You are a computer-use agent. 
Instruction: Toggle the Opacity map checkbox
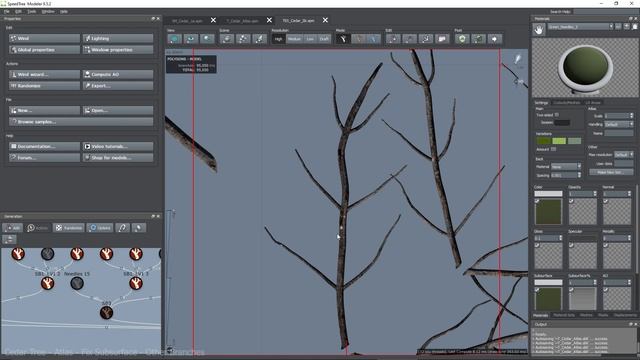point(571,201)
